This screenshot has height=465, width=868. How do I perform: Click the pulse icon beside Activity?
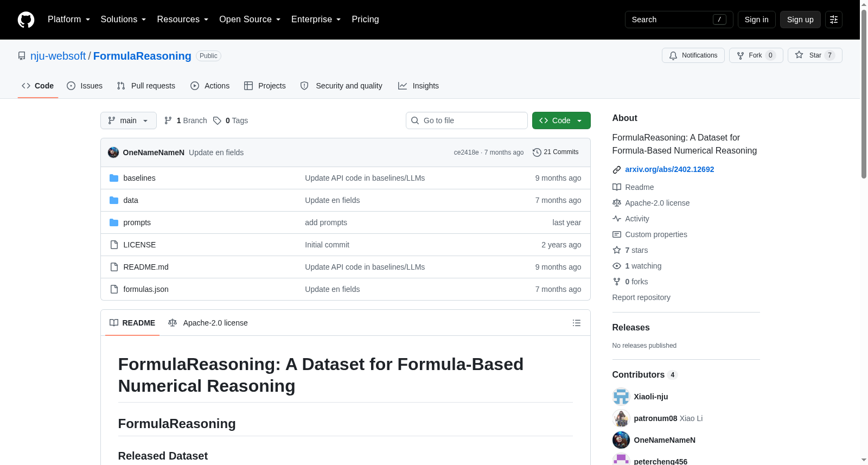(617, 219)
